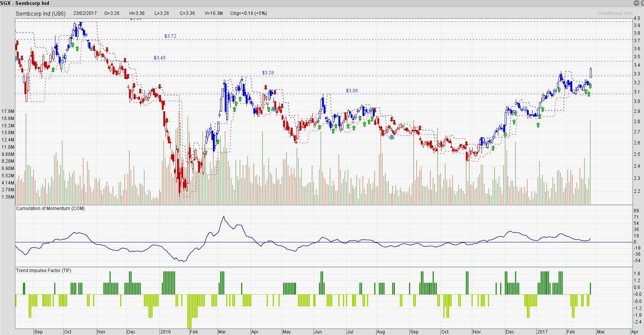The height and width of the screenshot is (335, 644).
Task: Click the tall green volume bar for 23/02/2017
Action: pyautogui.click(x=590, y=162)
